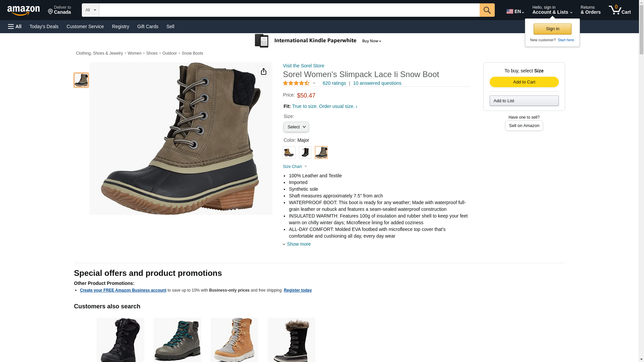The image size is (644, 362).
Task: Select the black boot color swatch
Action: point(305,153)
